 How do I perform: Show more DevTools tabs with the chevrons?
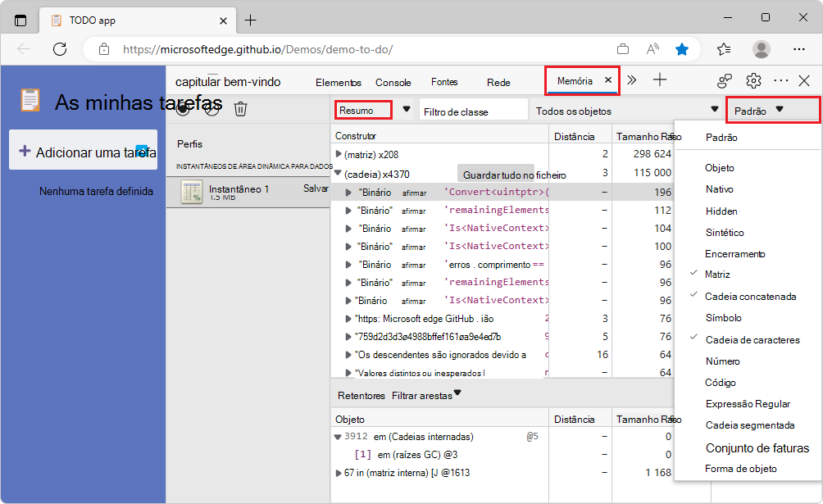pos(631,79)
